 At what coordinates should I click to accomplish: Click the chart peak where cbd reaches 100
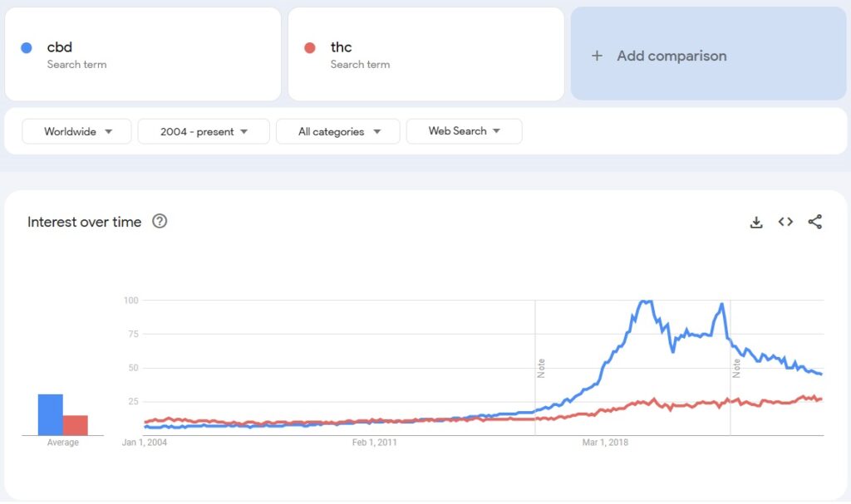(x=644, y=301)
